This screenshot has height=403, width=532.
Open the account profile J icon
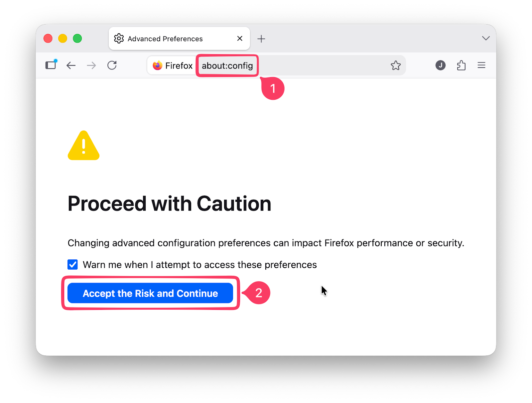click(441, 65)
